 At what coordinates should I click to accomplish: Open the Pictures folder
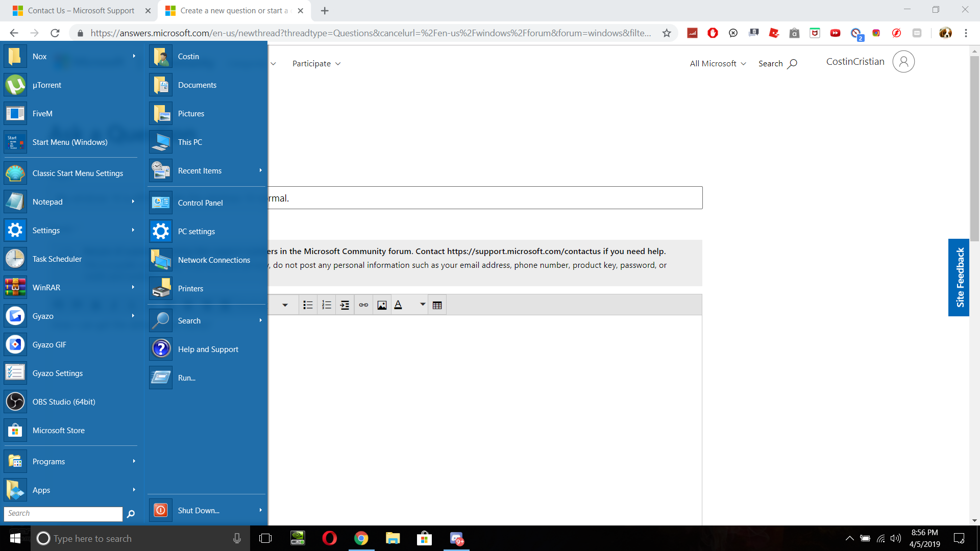pyautogui.click(x=207, y=114)
